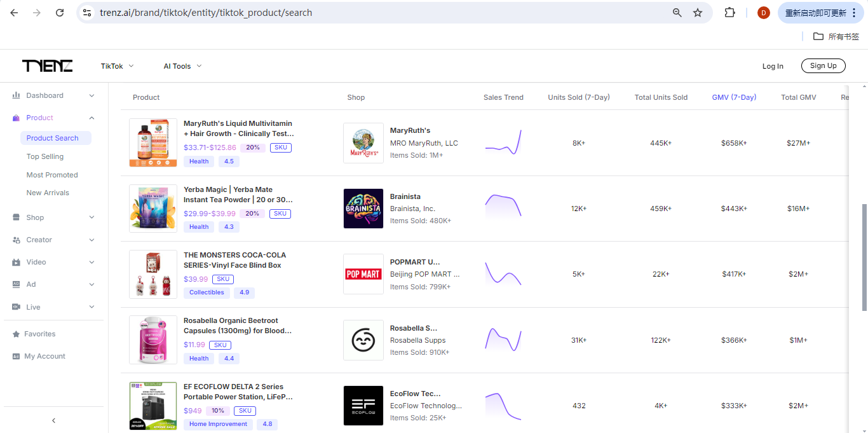Click the Dashboard bar chart icon
868x433 pixels.
17,95
